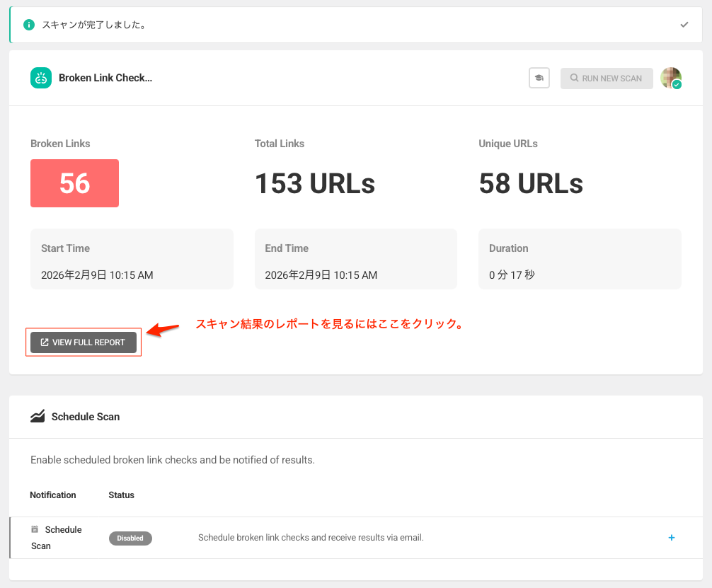Viewport: 712px width, 588px height.
Task: Select the Notification column header
Action: 53,495
